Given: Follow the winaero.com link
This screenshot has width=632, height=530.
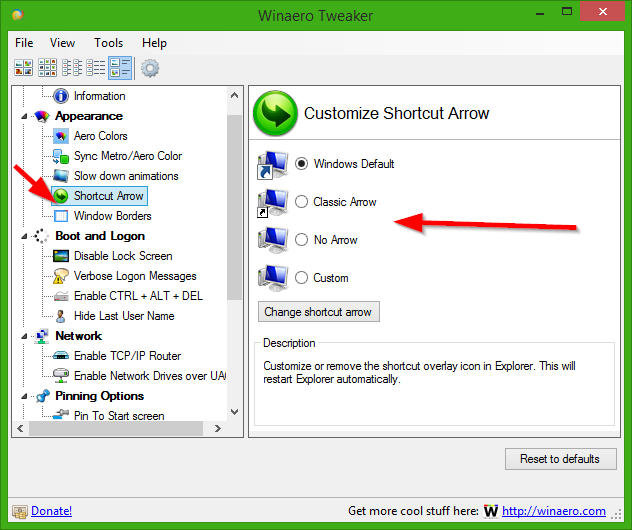Looking at the screenshot, I should [x=553, y=511].
